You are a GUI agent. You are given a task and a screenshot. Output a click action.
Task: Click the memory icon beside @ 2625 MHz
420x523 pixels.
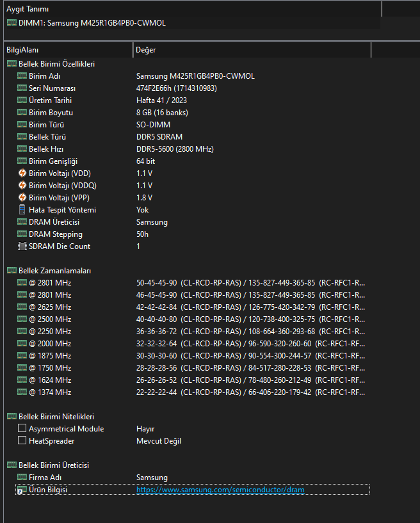pyautogui.click(x=22, y=307)
